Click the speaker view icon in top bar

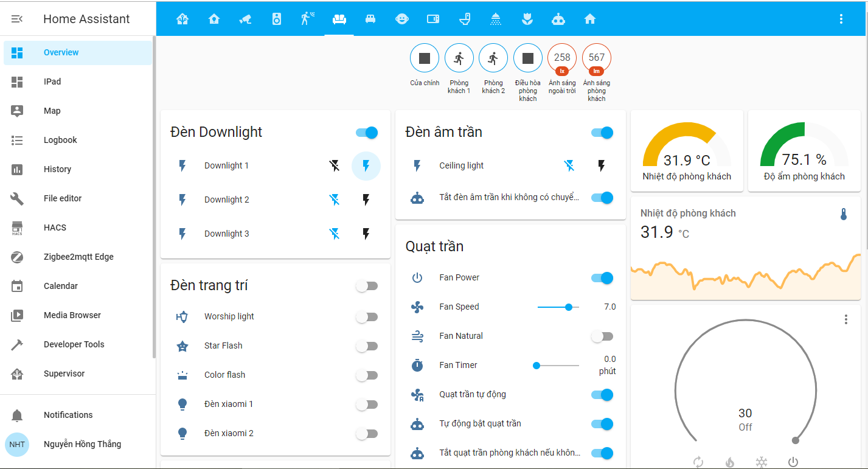click(x=277, y=19)
